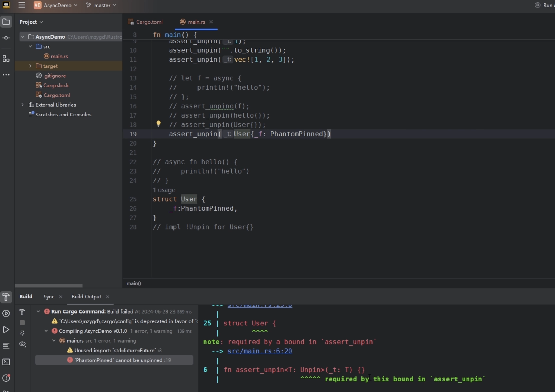Viewport: 555px width, 392px height.
Task: Open the Structure tool window
Action: click(6, 59)
